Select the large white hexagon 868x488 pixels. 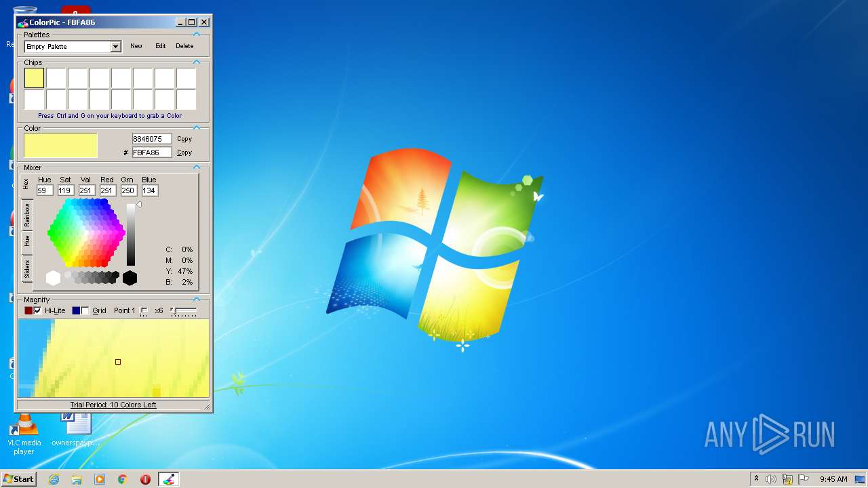point(53,278)
